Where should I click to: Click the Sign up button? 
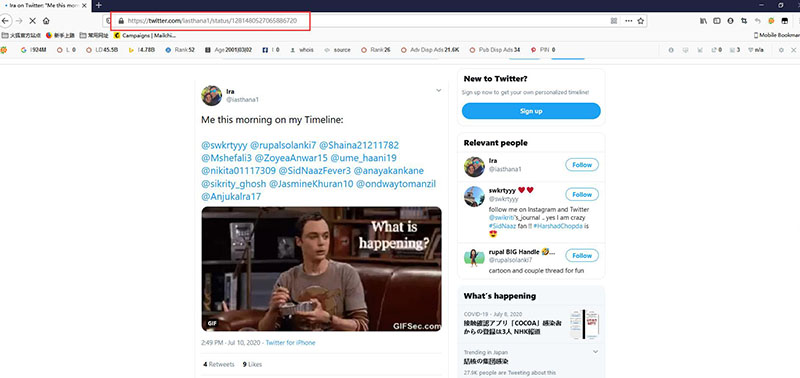(531, 111)
